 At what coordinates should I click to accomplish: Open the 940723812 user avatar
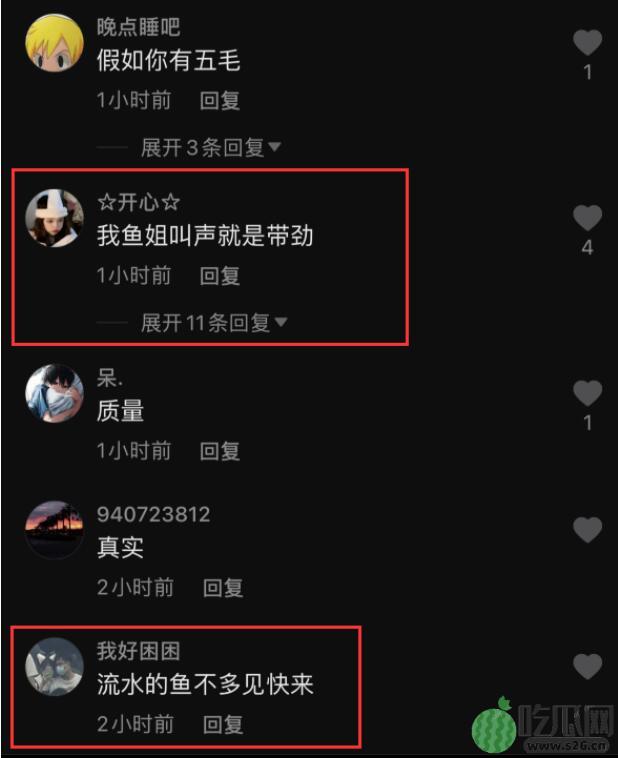point(54,530)
